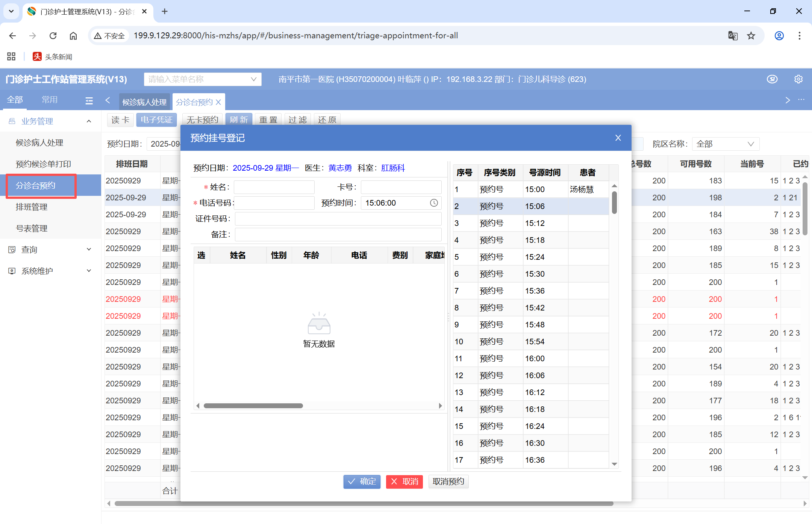Image resolution: width=812 pixels, height=524 pixels.
Task: Close the 分诊台预约 tab
Action: (x=218, y=102)
